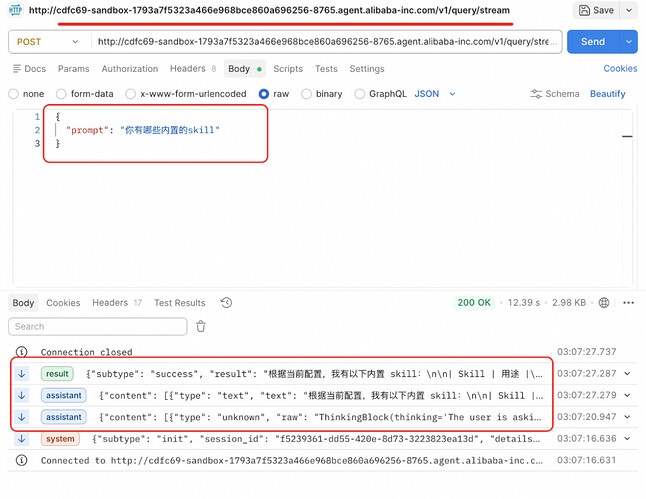Open the Settings tab
The image size is (646, 499).
click(x=367, y=69)
